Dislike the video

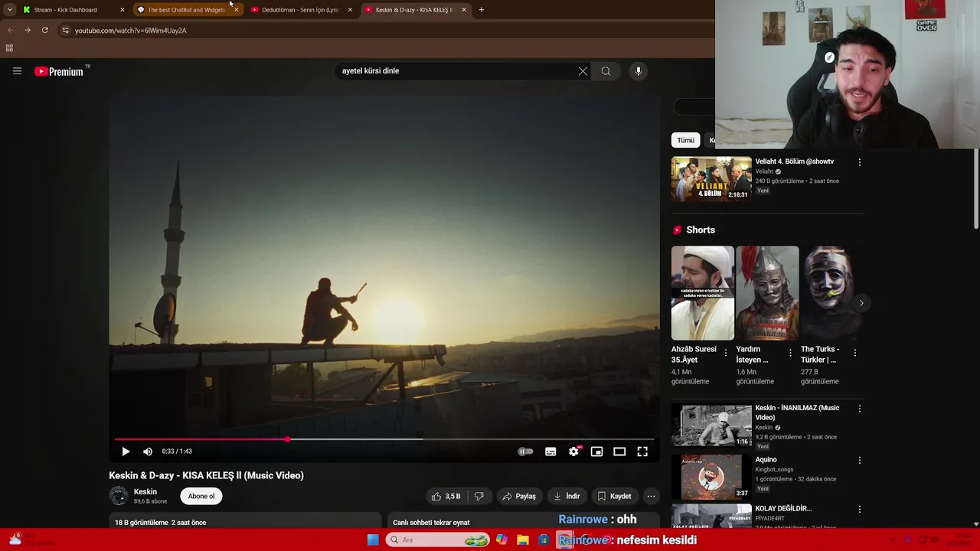tap(479, 496)
